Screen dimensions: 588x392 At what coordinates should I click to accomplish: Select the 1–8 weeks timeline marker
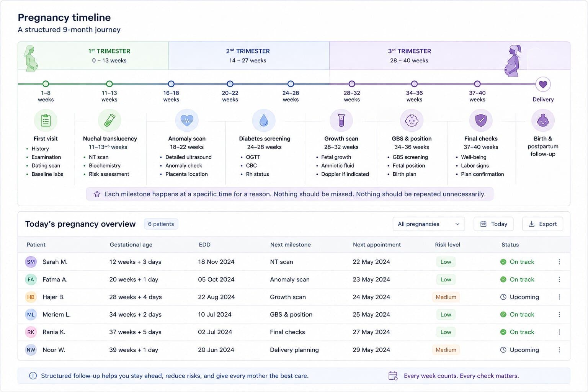[x=46, y=84]
